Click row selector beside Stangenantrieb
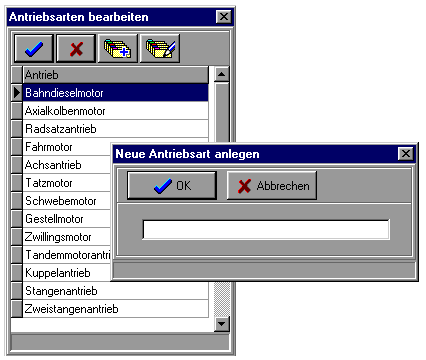 pos(17,291)
